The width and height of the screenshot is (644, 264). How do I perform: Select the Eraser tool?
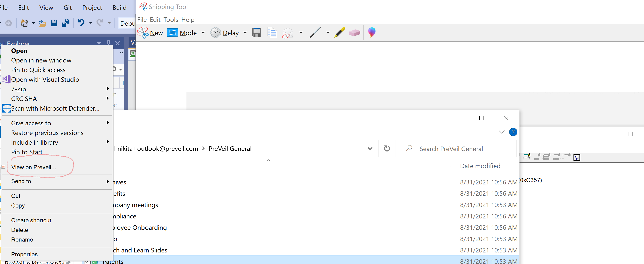pyautogui.click(x=354, y=33)
